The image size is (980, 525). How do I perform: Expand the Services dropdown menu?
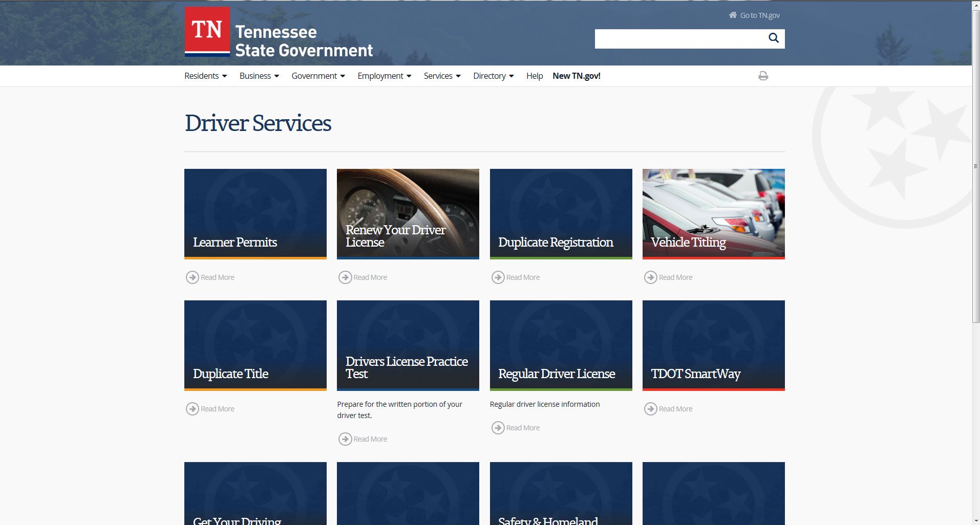[442, 76]
